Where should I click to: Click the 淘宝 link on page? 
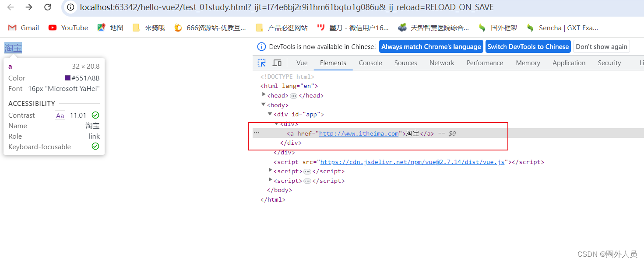[13, 48]
